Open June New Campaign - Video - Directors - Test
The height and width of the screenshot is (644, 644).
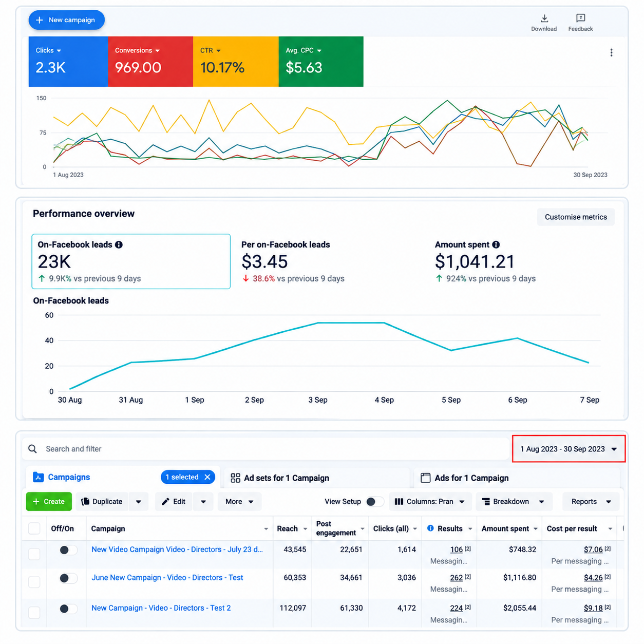click(167, 577)
